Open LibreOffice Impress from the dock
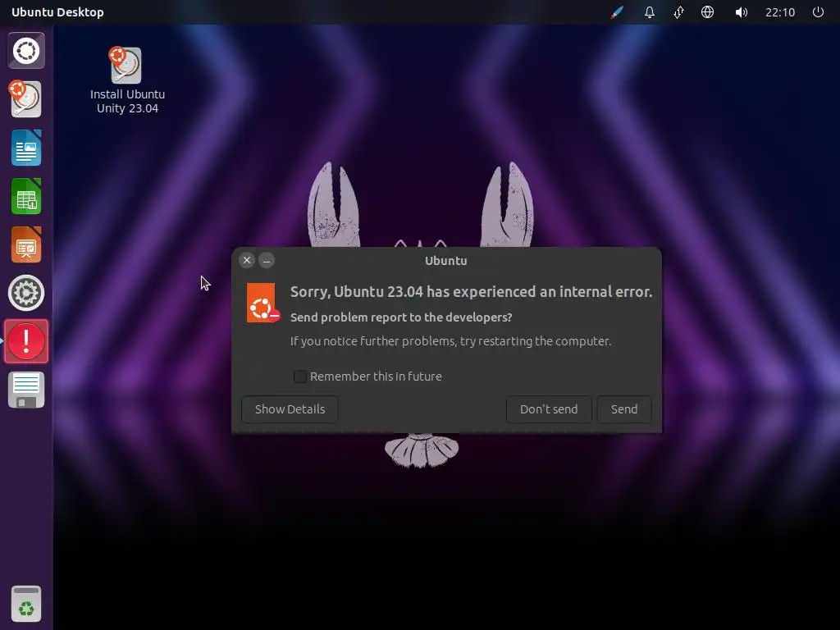 tap(25, 244)
